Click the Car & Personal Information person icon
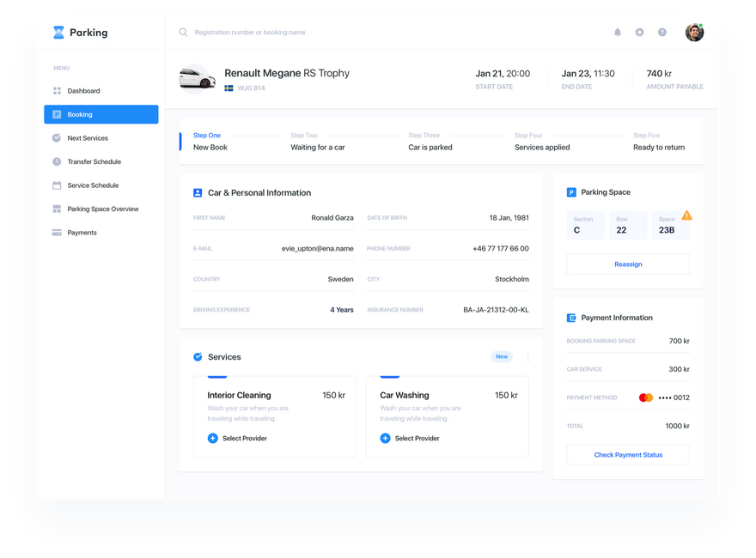 coord(198,193)
